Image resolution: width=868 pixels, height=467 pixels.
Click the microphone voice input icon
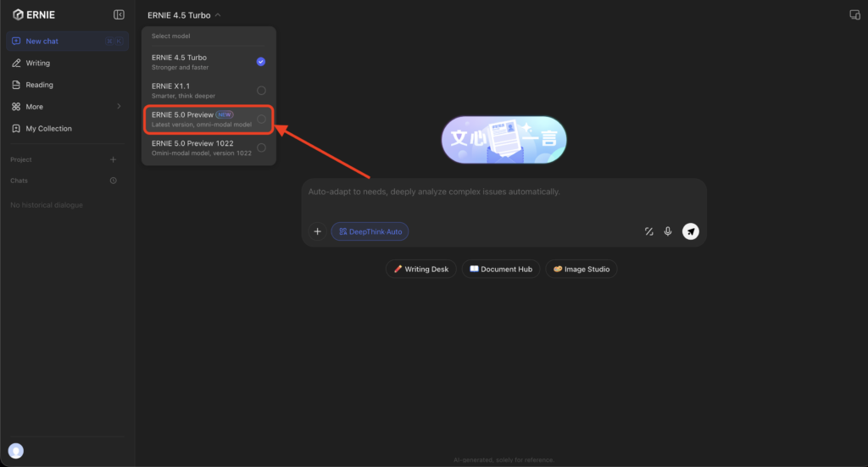(x=668, y=231)
